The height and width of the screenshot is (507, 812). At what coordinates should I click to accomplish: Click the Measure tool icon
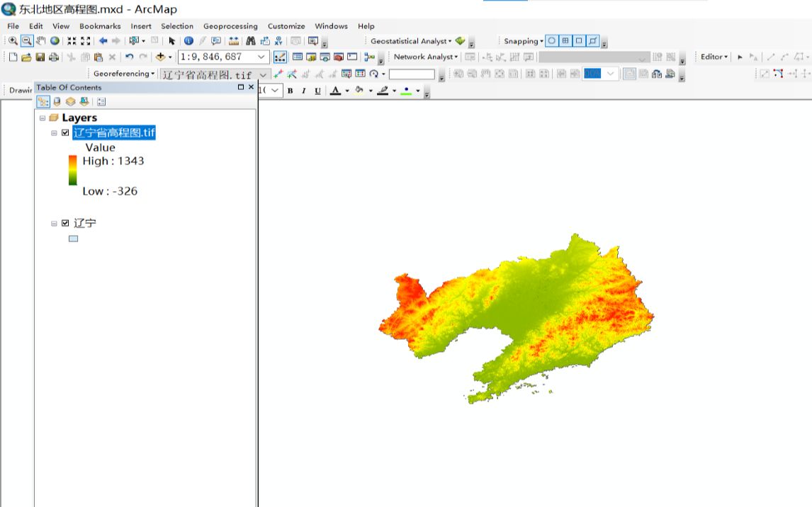(x=234, y=41)
